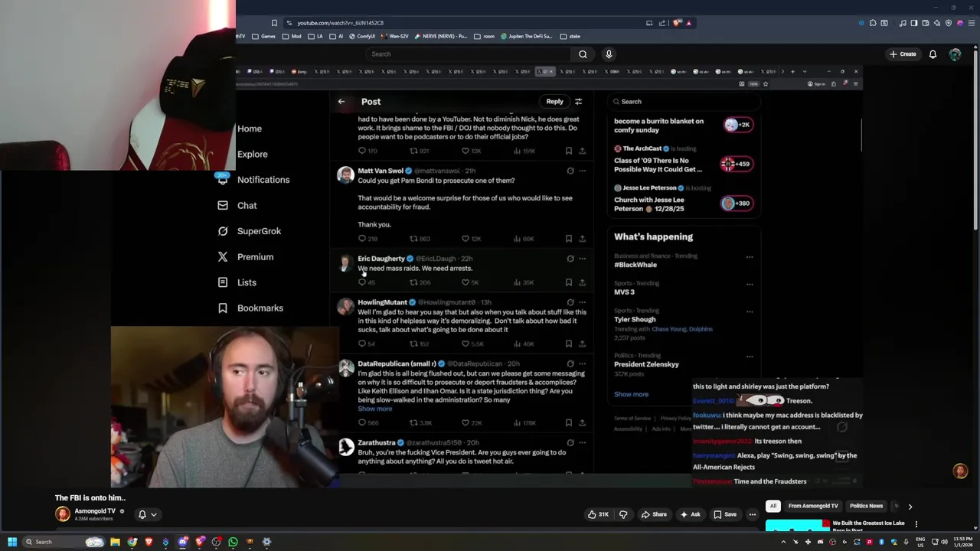Click the back arrow beside Post
The width and height of the screenshot is (980, 551).
tap(341, 101)
